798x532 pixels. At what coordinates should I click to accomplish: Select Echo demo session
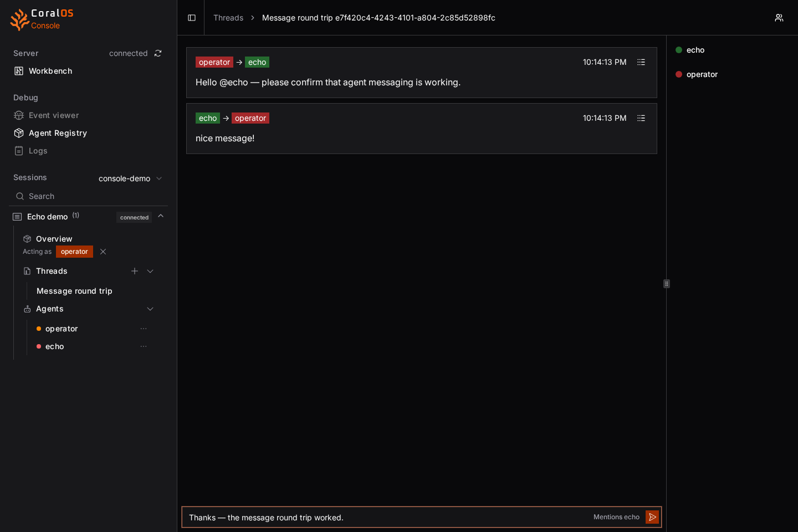[47, 217]
